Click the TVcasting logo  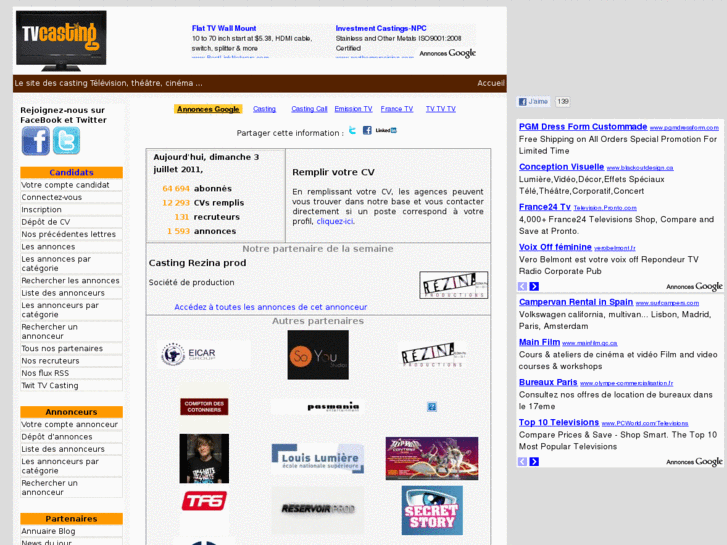[61, 40]
